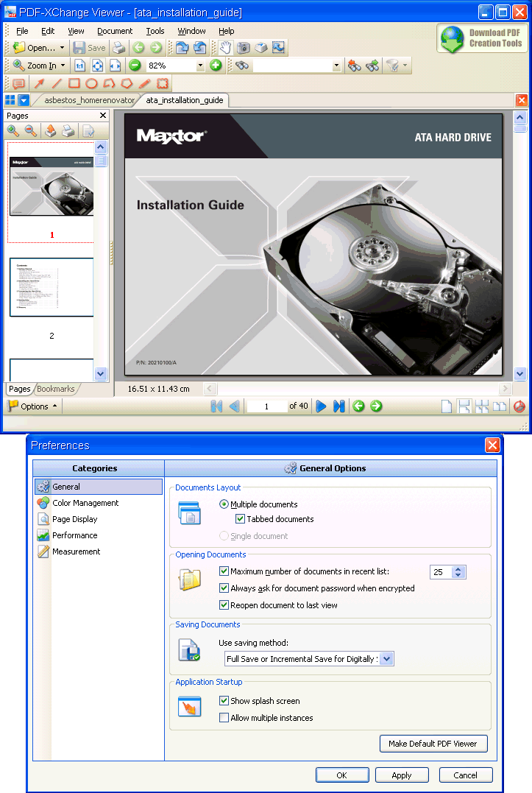Click the Facing pages layout icon
Viewport: 532px width, 793px height.
pos(499,406)
